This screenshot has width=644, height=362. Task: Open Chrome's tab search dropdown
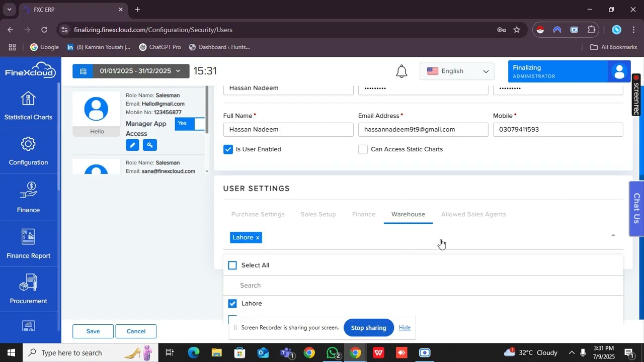[x=9, y=10]
